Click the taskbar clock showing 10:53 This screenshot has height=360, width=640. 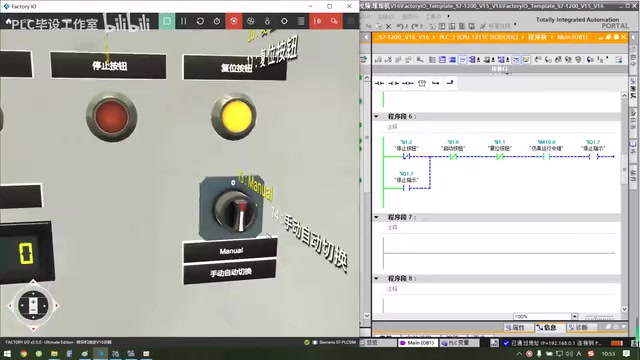pyautogui.click(x=608, y=353)
